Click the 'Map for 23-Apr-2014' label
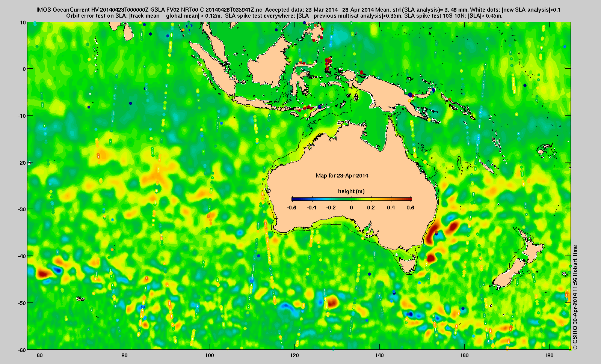The image size is (601, 364). (x=342, y=175)
